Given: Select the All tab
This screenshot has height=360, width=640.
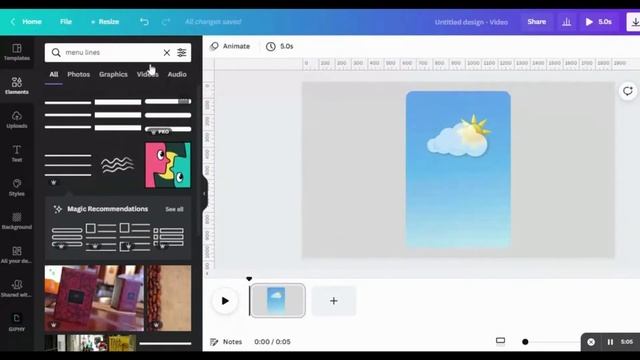Looking at the screenshot, I should point(53,74).
